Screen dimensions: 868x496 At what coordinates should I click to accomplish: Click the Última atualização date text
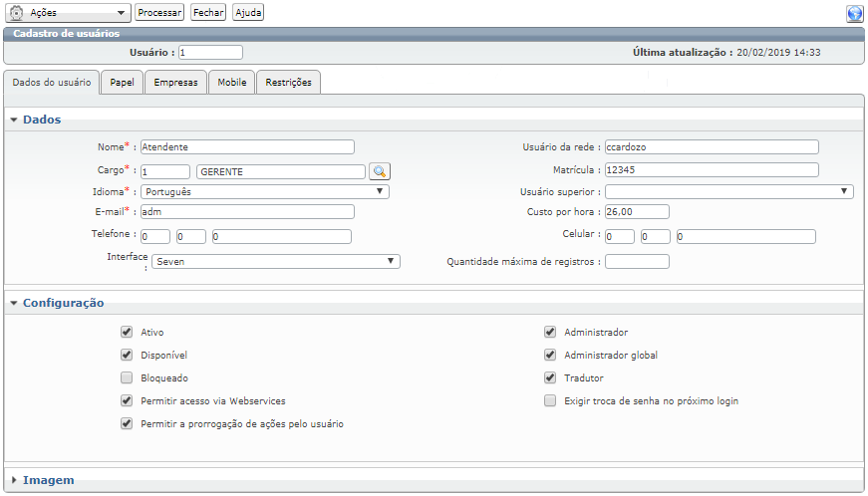click(778, 52)
